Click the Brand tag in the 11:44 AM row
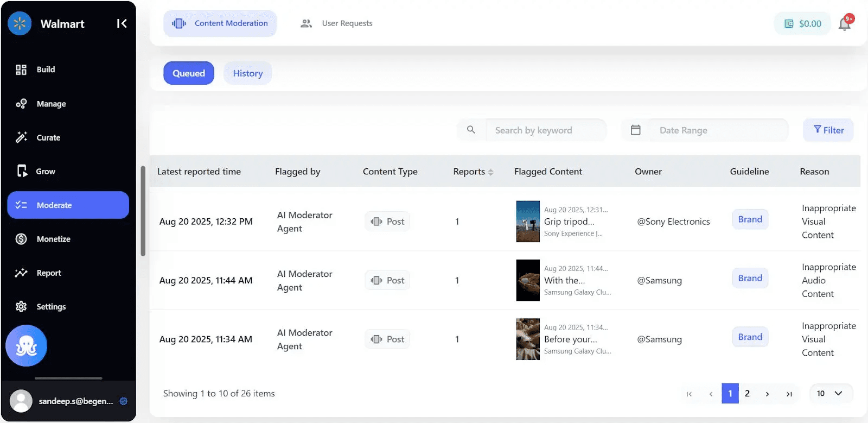Image resolution: width=868 pixels, height=423 pixels. [750, 278]
